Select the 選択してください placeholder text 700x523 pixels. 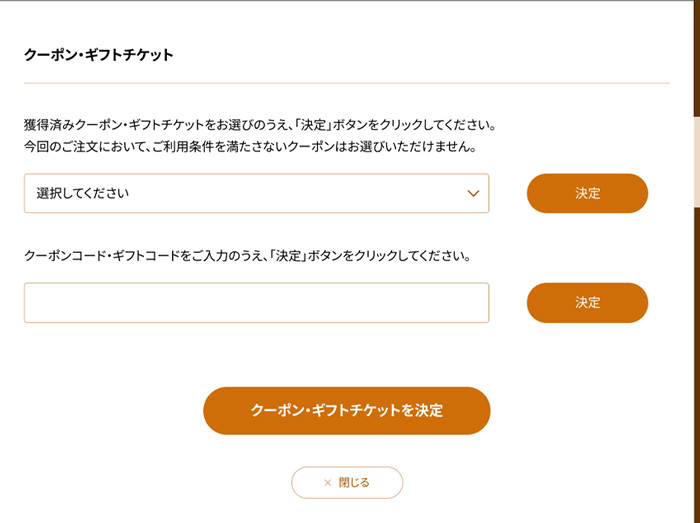tap(83, 193)
